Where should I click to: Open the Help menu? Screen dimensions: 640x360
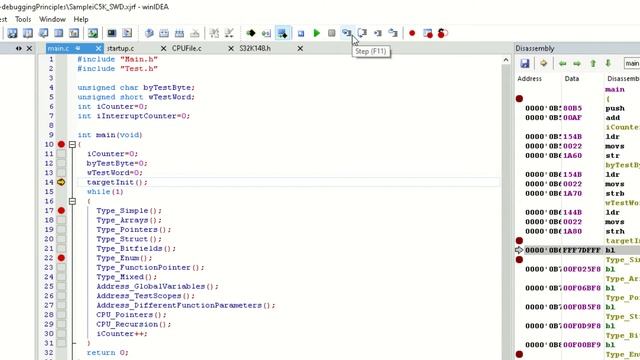81,19
